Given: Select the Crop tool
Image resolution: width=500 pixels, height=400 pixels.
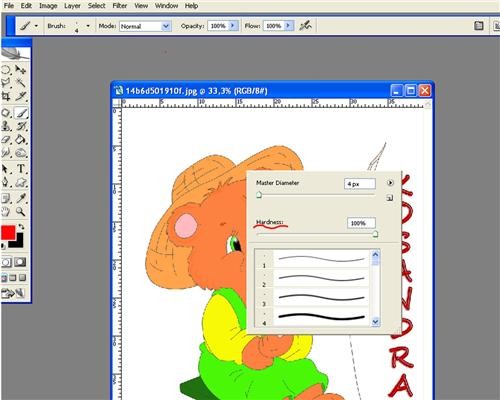Looking at the screenshot, I should [x=6, y=97].
